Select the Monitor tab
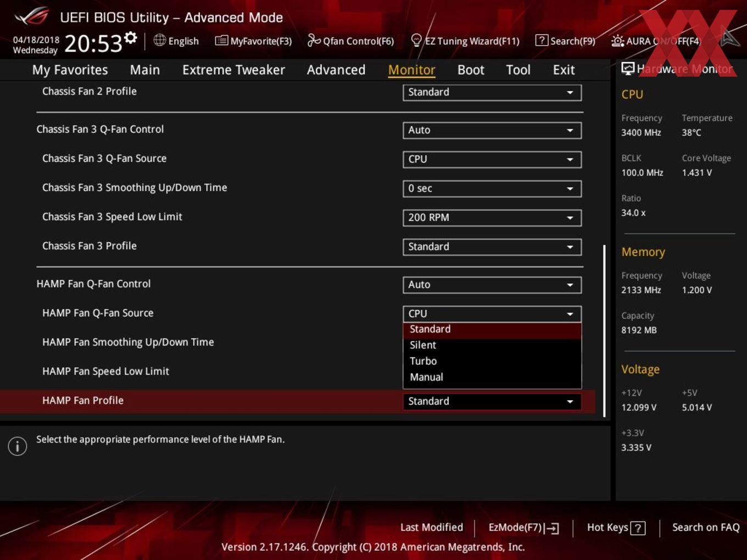Viewport: 747px width, 560px height. (x=411, y=70)
